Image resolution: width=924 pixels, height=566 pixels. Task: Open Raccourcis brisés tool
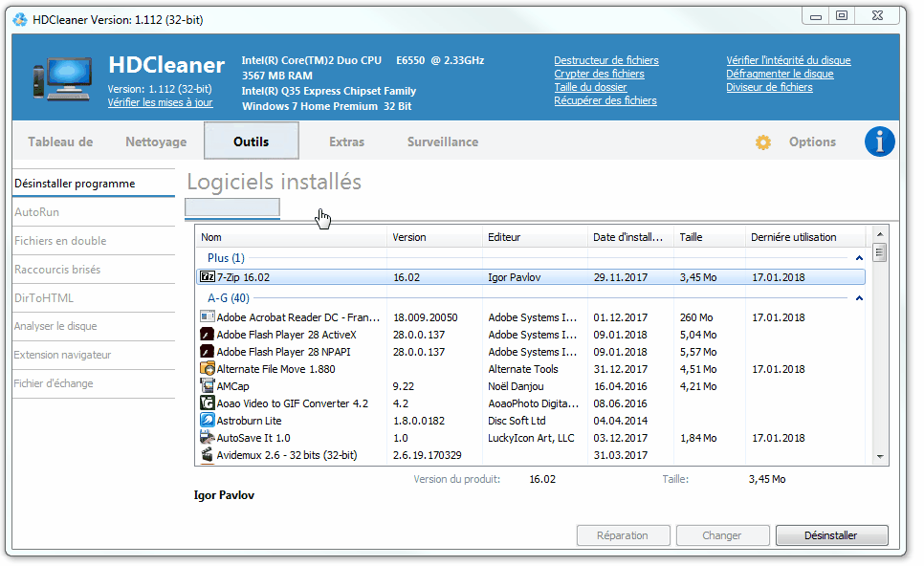[94, 270]
